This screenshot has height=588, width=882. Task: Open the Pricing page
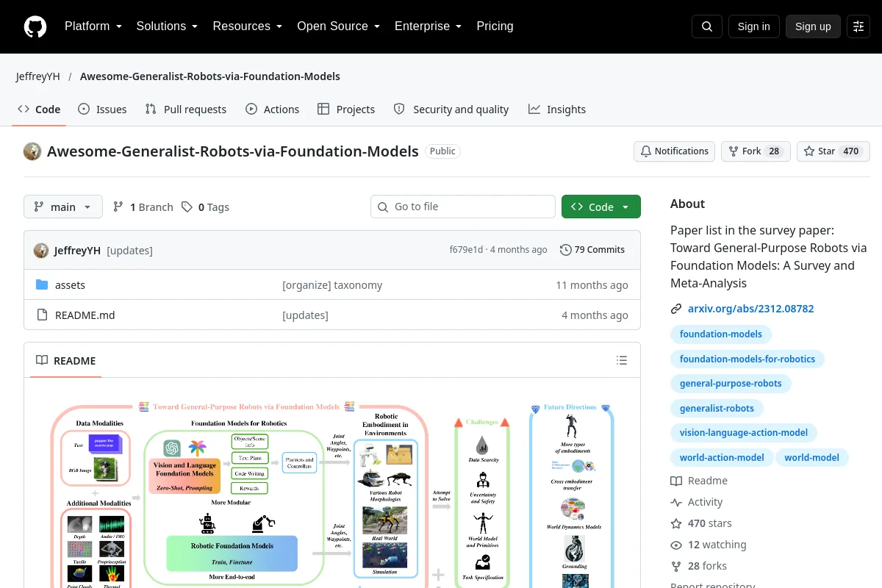pos(495,26)
